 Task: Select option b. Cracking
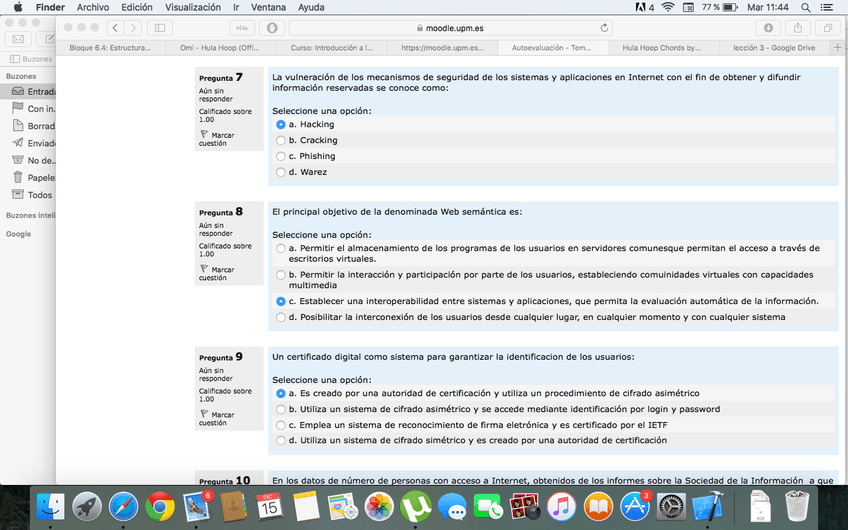click(281, 140)
